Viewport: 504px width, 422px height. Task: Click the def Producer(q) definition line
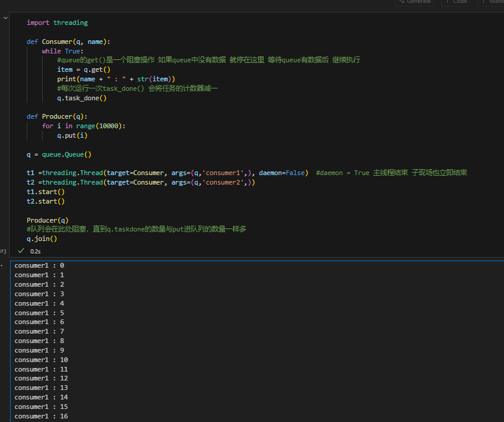coord(57,116)
